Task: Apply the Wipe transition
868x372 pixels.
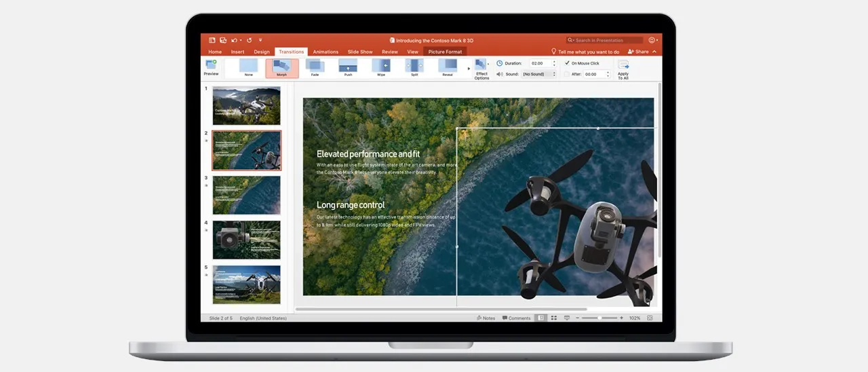Action: pos(381,69)
